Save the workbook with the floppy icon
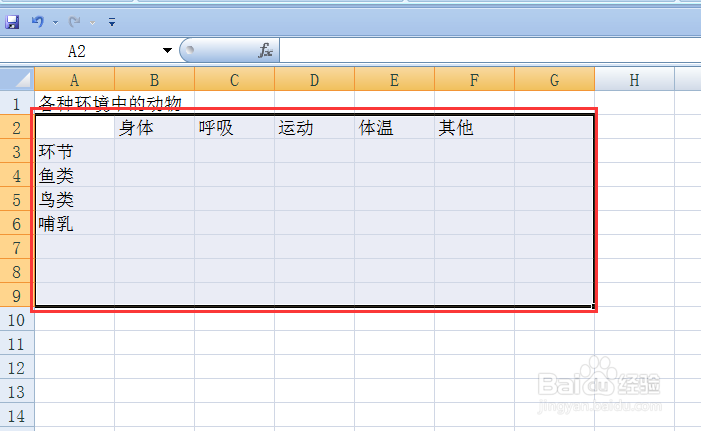 (12, 21)
